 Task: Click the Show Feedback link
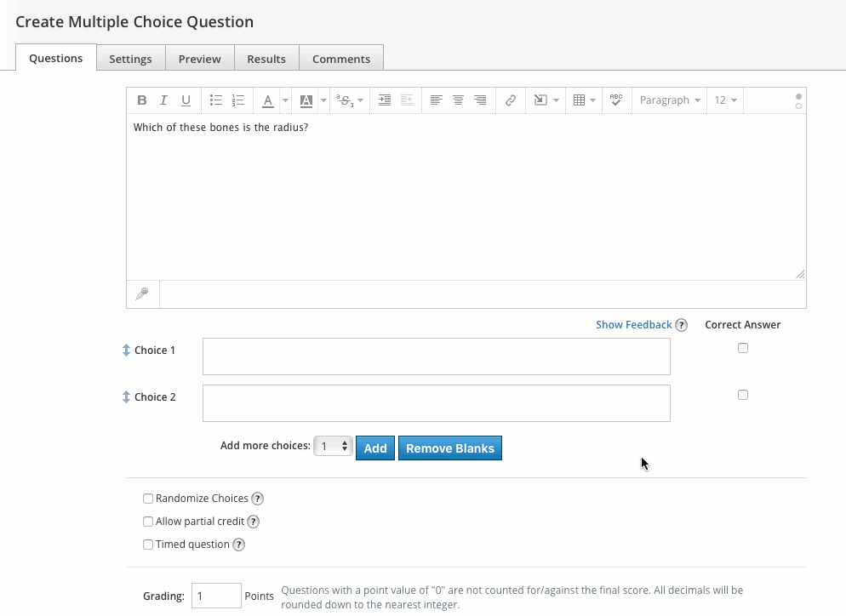pyautogui.click(x=634, y=325)
